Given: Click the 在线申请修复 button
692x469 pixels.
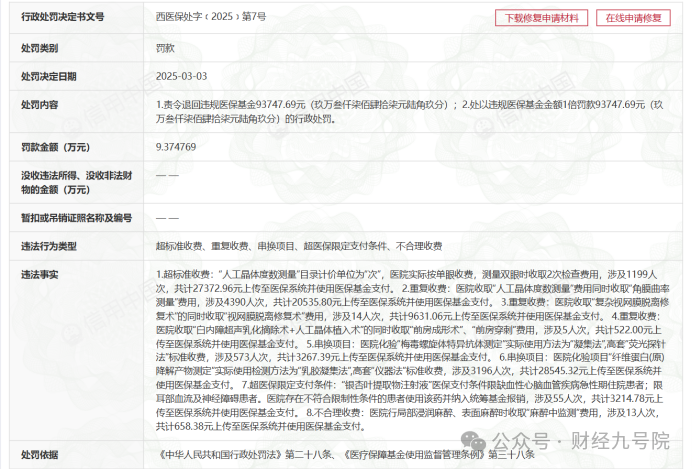Looking at the screenshot, I should tap(633, 18).
